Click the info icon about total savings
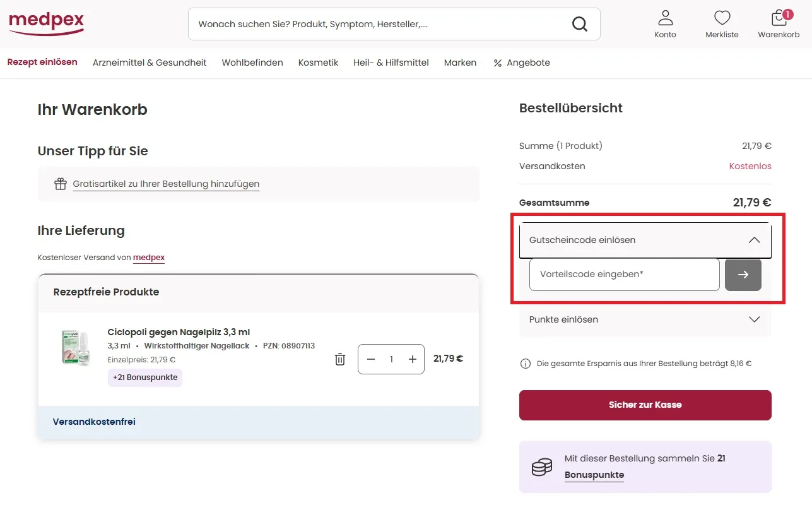The image size is (812, 517). pos(526,363)
